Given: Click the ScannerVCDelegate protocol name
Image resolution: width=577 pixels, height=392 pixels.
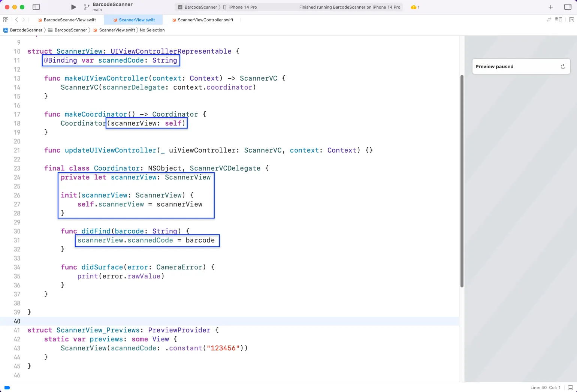Looking at the screenshot, I should (x=225, y=168).
